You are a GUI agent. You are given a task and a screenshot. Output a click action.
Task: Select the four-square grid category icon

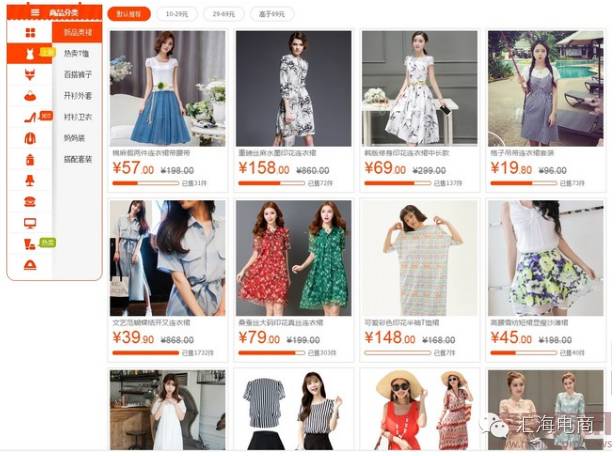[x=30, y=33]
